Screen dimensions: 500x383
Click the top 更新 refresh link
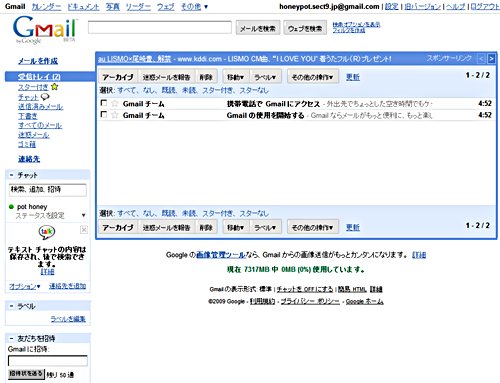[x=353, y=77]
